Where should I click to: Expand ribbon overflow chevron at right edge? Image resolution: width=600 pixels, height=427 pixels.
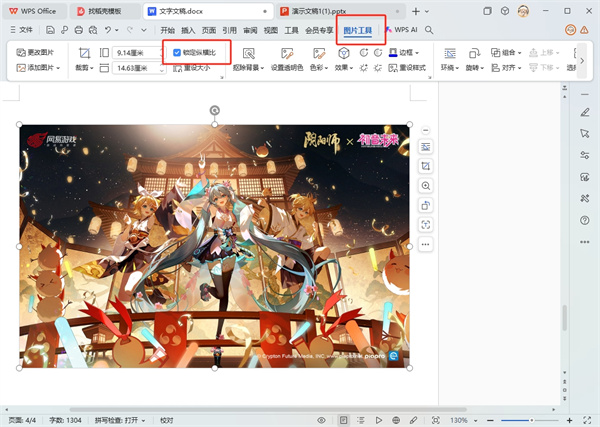click(582, 61)
